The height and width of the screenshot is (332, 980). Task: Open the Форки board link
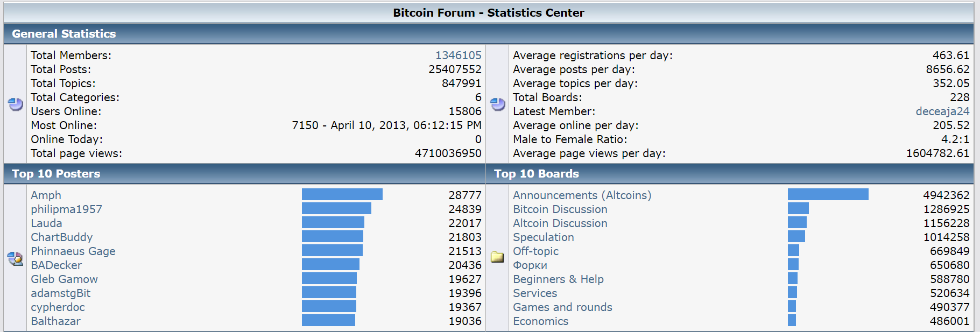(530, 265)
